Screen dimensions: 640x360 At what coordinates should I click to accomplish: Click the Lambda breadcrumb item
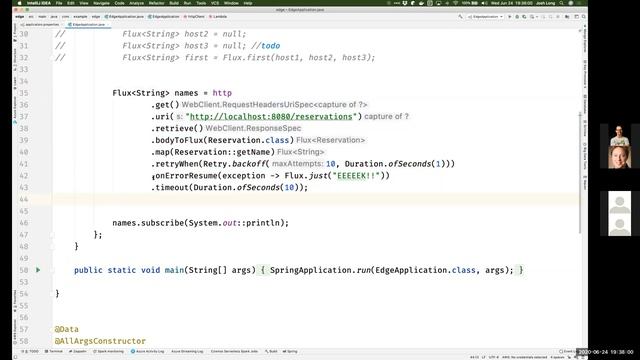pyautogui.click(x=218, y=17)
